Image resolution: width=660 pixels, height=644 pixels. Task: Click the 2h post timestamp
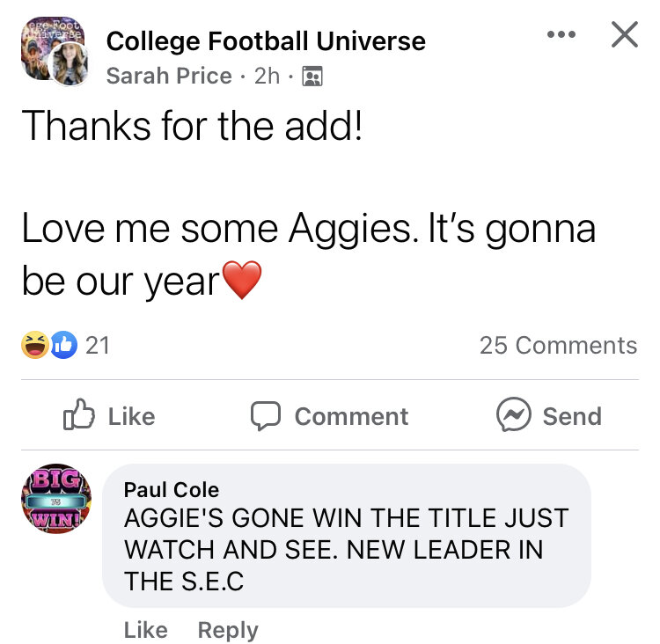click(x=266, y=77)
